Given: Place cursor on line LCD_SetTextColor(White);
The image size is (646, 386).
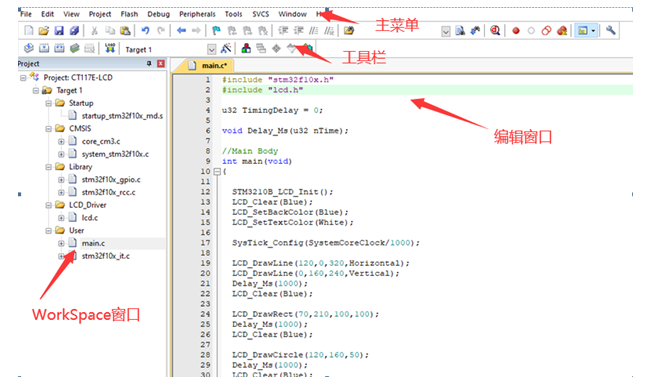Looking at the screenshot, I should [x=293, y=222].
